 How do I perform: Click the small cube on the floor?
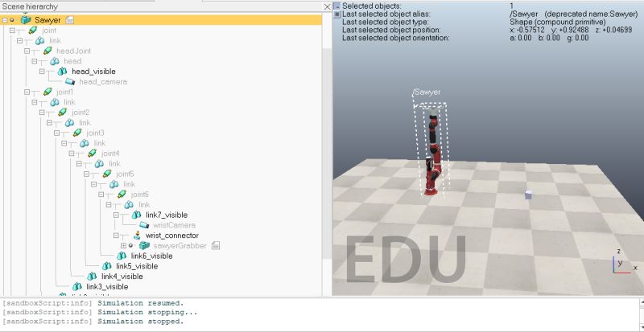pyautogui.click(x=529, y=195)
